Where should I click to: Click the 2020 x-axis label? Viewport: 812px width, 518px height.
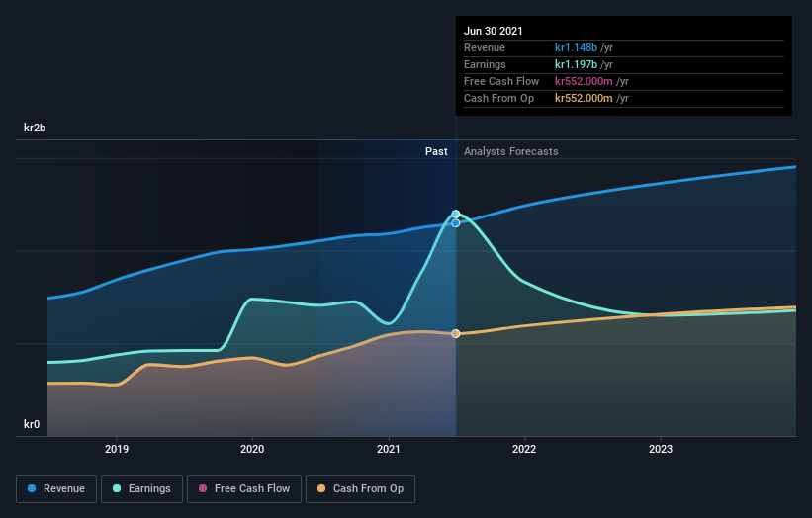click(252, 449)
